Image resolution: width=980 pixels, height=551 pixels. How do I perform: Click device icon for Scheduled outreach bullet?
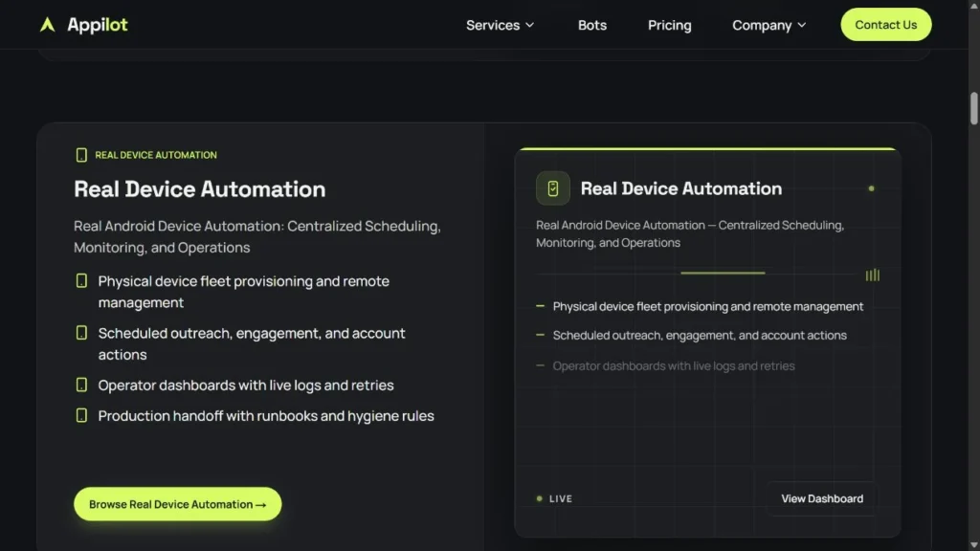[81, 332]
